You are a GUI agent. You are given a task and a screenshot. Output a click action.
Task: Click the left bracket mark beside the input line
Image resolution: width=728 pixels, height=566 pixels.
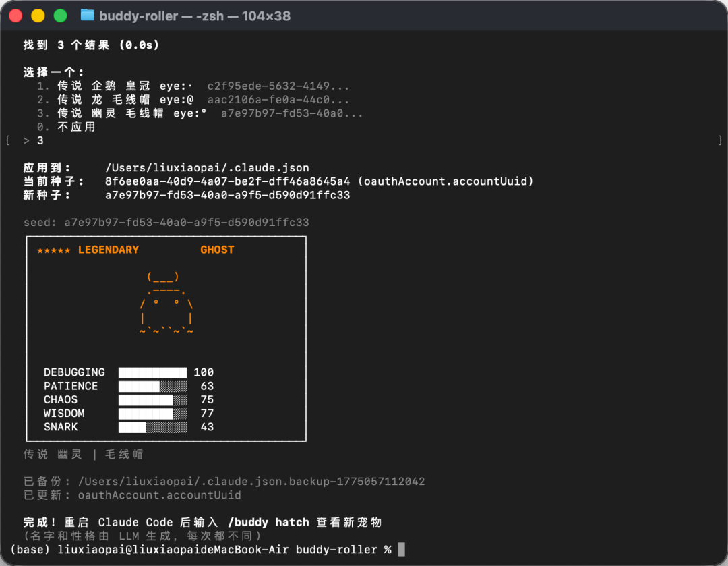[x=7, y=140]
